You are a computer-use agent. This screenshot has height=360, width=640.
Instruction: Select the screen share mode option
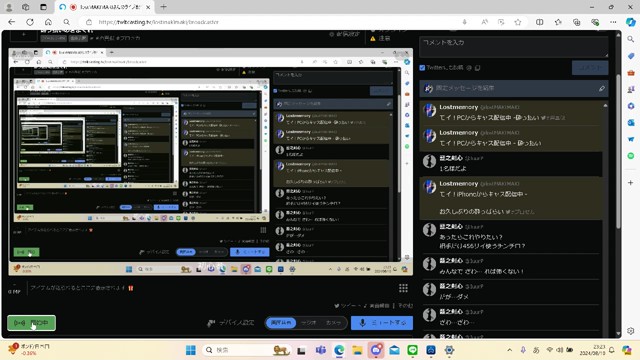tap(281, 322)
